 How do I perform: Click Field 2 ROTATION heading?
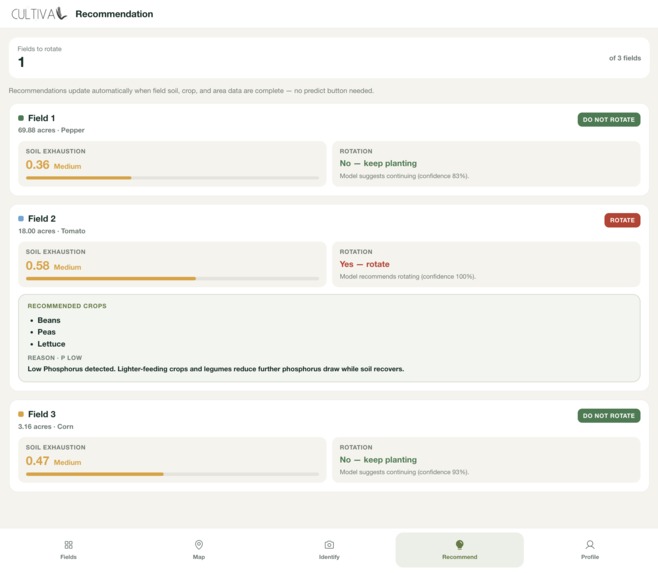click(x=356, y=252)
